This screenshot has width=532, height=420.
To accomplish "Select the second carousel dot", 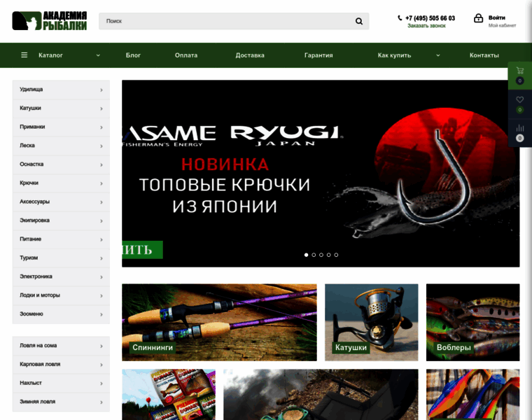I will [x=314, y=255].
